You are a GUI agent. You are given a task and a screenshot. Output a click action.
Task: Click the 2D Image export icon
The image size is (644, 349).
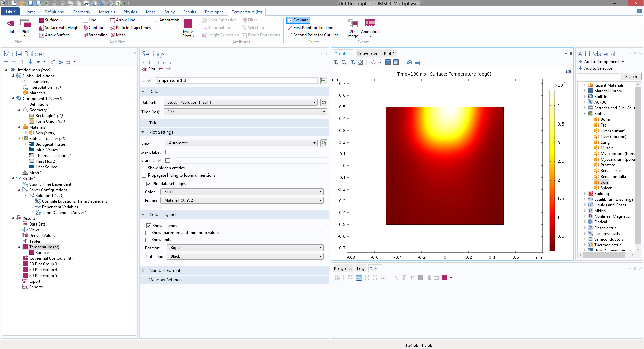click(x=352, y=28)
